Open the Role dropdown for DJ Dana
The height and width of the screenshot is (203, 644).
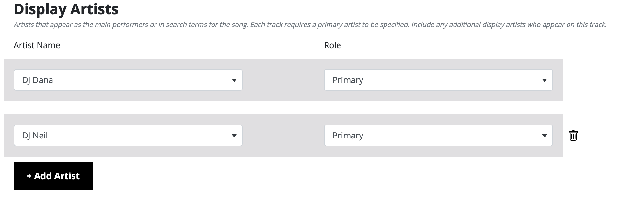pyautogui.click(x=438, y=80)
